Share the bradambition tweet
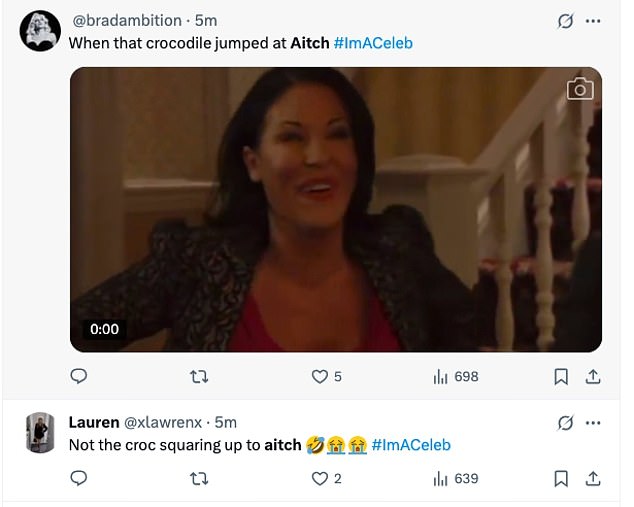The width and height of the screenshot is (634, 507). point(592,377)
